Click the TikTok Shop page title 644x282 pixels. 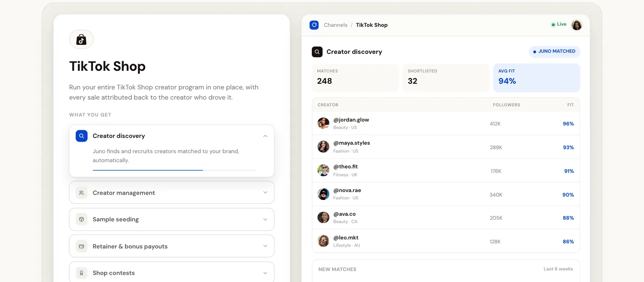pos(107,66)
